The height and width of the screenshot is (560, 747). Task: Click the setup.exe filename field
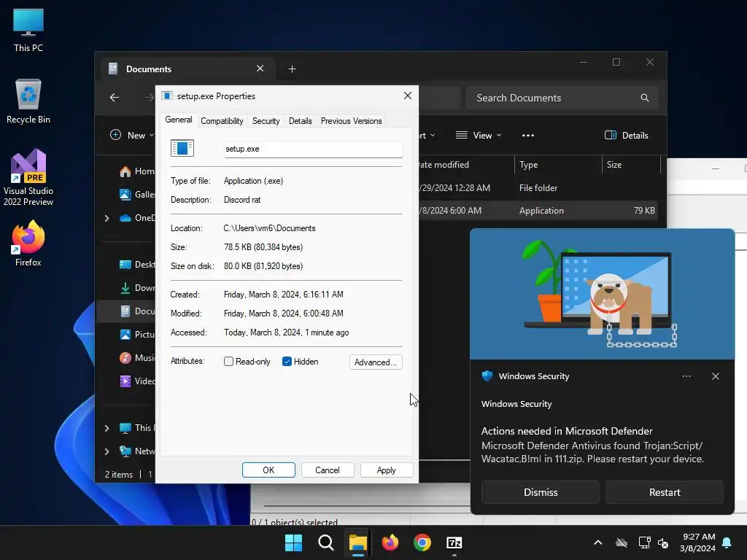click(313, 149)
